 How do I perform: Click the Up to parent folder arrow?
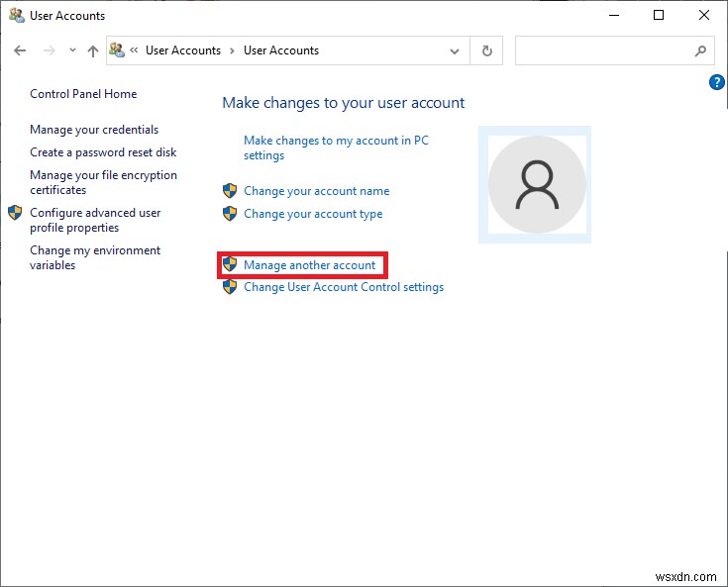coord(93,50)
